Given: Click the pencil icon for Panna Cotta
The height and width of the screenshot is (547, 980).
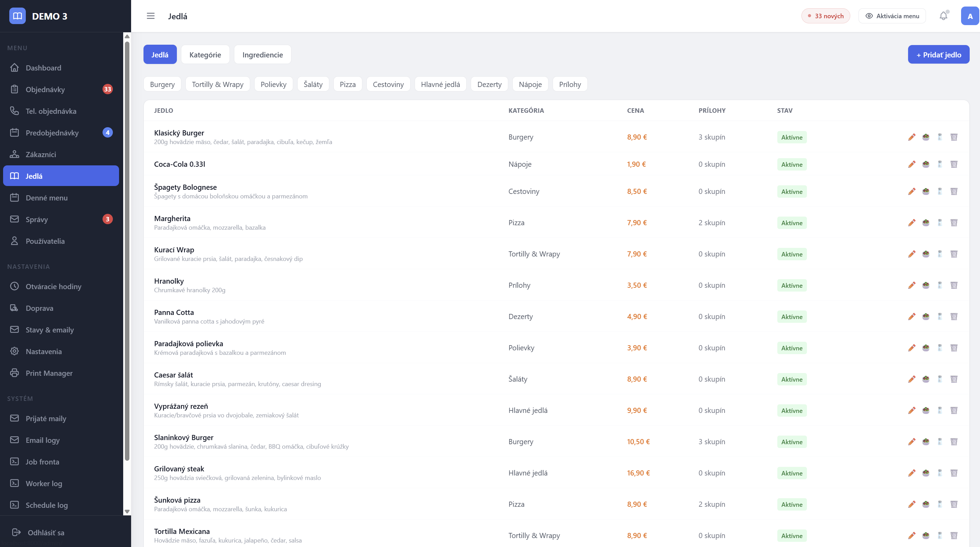Looking at the screenshot, I should (912, 317).
